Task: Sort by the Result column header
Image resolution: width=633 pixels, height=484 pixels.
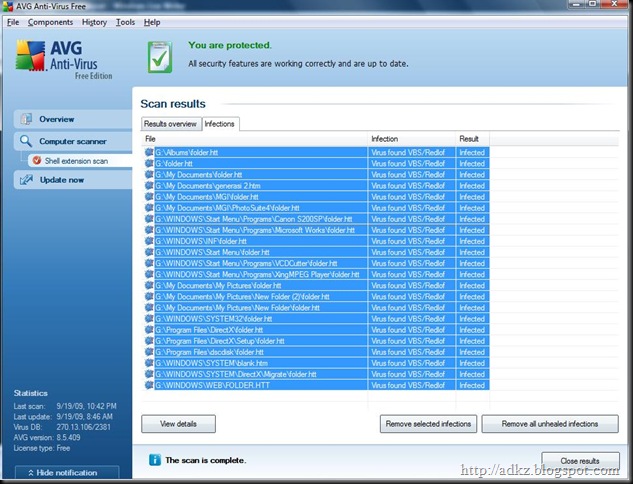Action: (473, 139)
